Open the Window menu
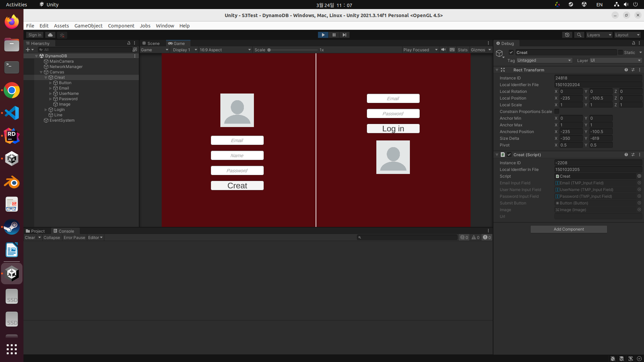 click(165, 26)
